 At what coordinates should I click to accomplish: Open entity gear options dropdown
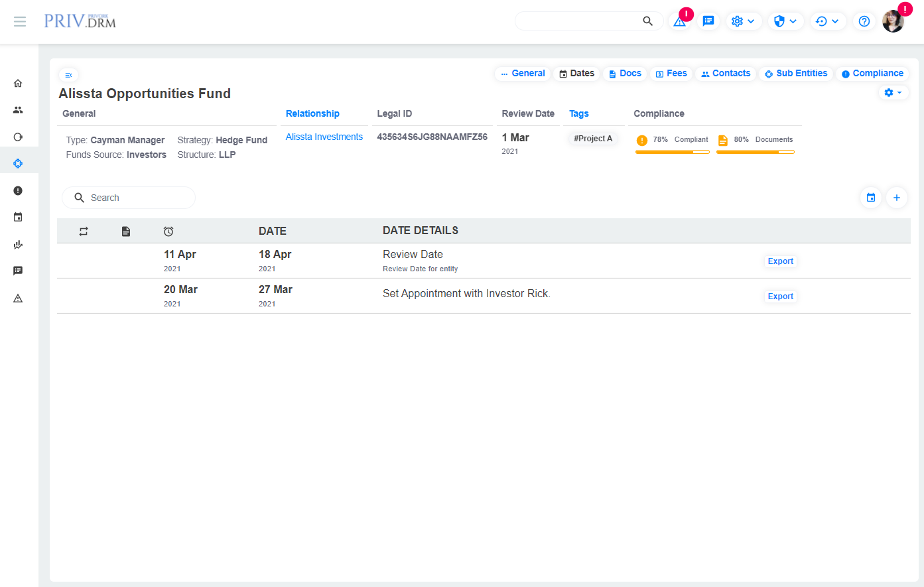(893, 93)
